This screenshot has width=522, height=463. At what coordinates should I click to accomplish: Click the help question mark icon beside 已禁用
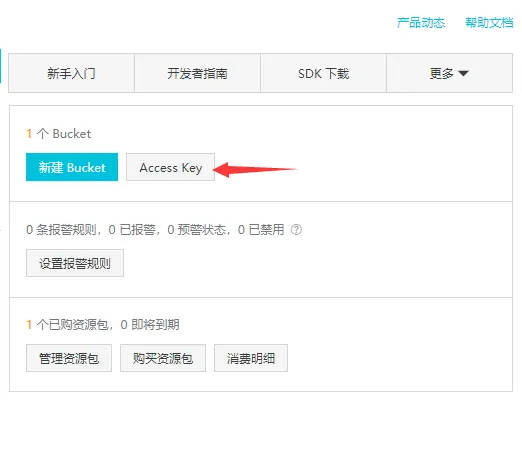[x=296, y=230]
